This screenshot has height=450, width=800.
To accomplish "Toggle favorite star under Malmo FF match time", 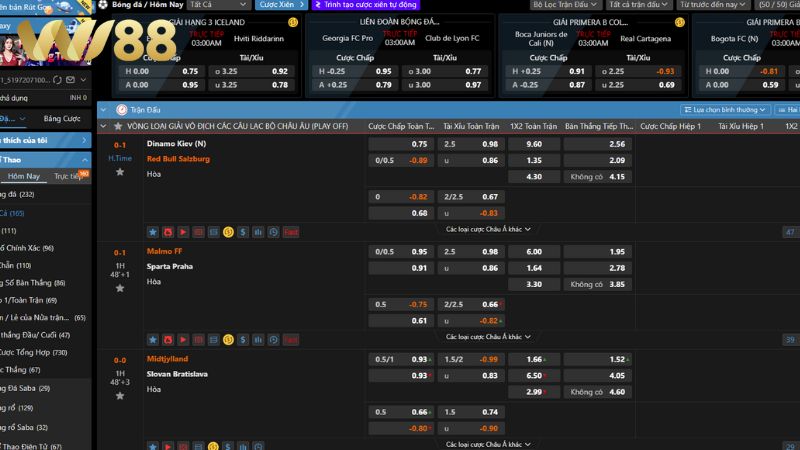I will pos(120,288).
